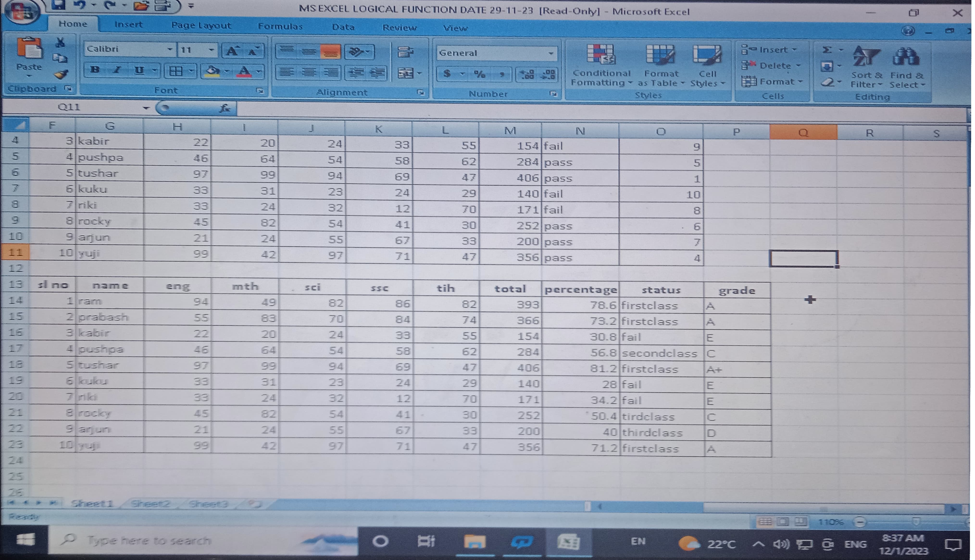
Task: Click the yellow Fill Color bucket
Action: (x=212, y=71)
